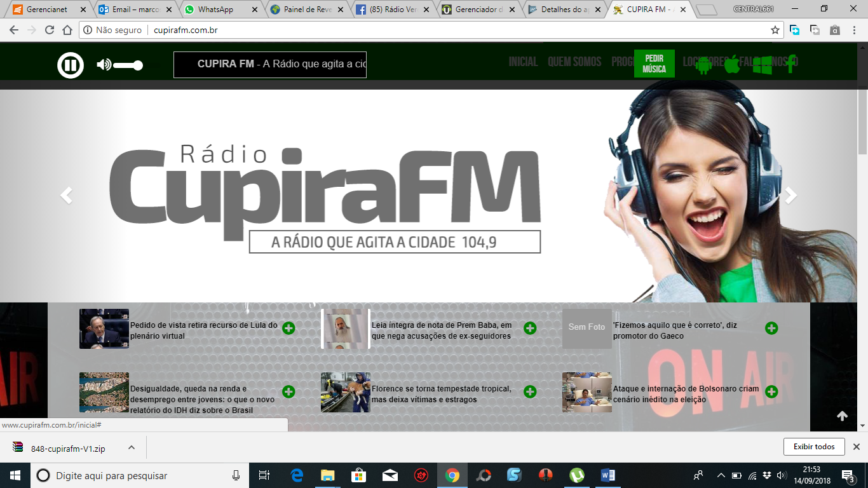Close the Gerencianet tab
The image size is (868, 488).
click(x=83, y=10)
